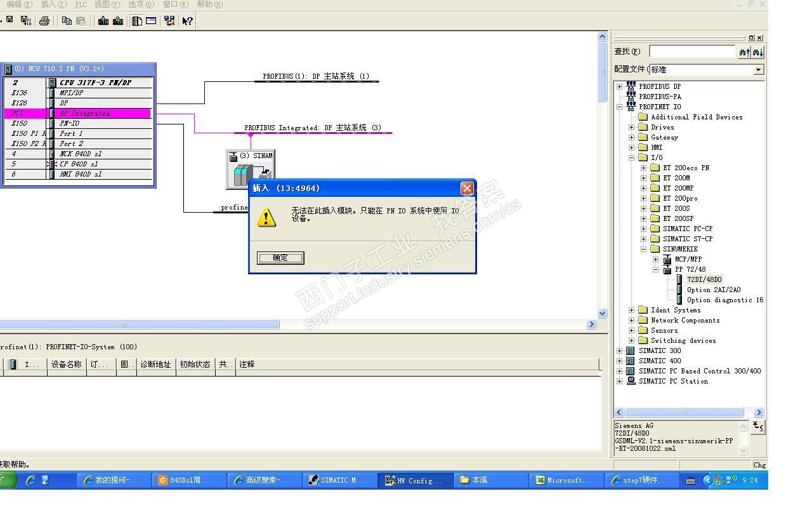Click the address overview toolbar icon
The height and width of the screenshot is (508, 812).
click(151, 20)
